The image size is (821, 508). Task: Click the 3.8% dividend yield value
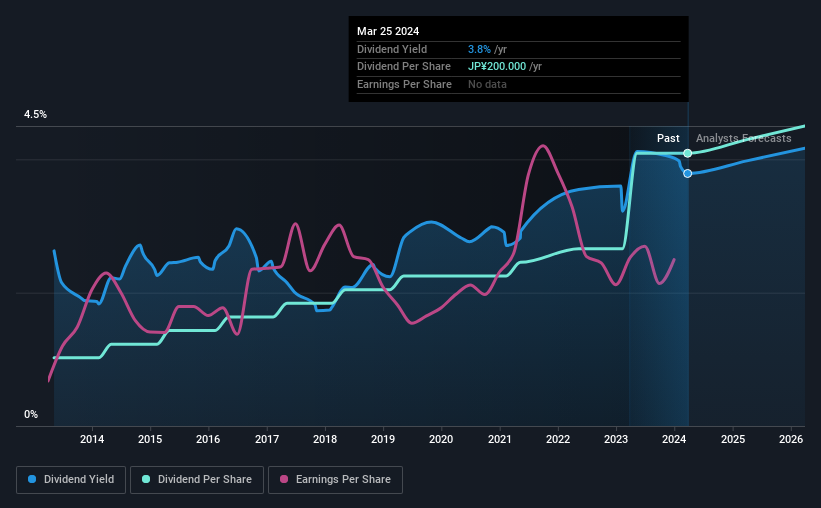coord(479,49)
